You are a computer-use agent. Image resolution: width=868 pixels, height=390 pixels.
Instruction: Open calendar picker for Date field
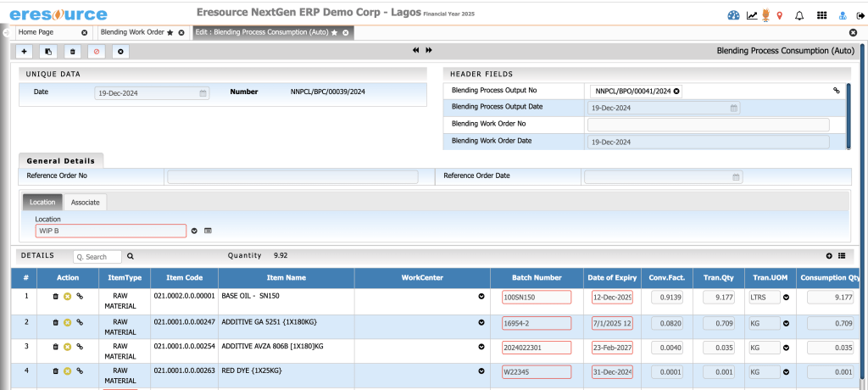click(x=203, y=93)
